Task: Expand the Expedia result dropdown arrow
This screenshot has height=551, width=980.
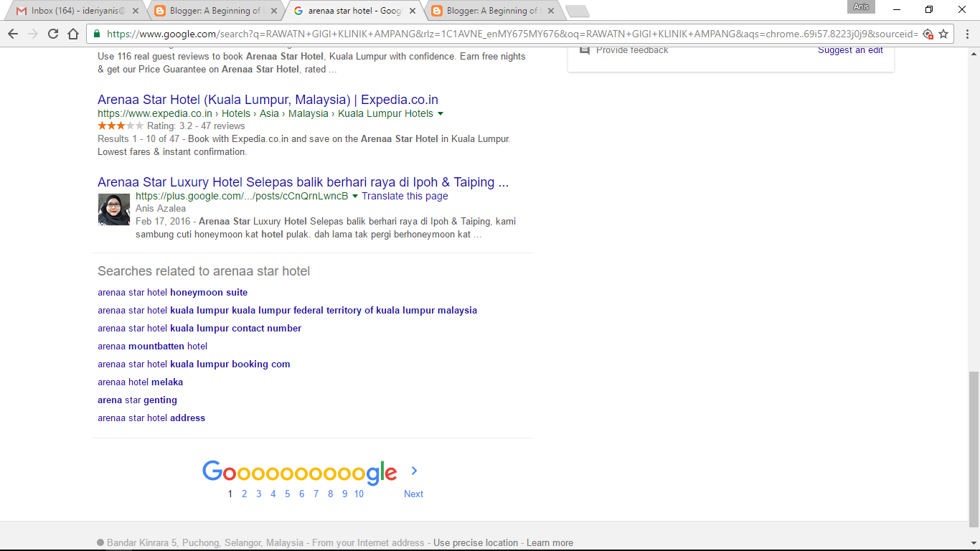Action: [x=440, y=114]
